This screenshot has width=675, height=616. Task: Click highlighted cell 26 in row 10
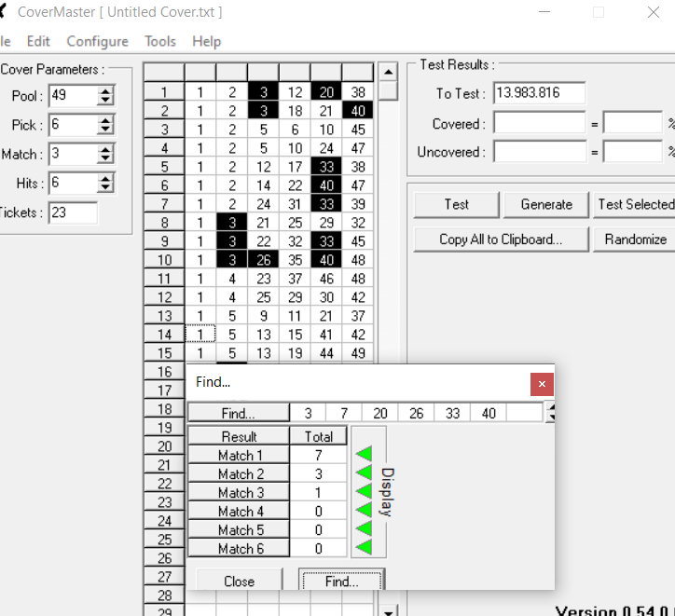point(264,260)
